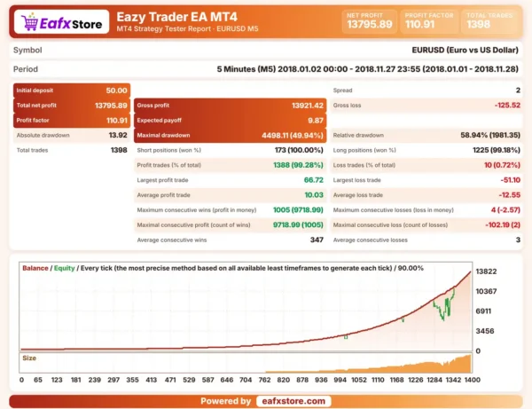Click the 704 x-axis tick label

tap(246, 380)
